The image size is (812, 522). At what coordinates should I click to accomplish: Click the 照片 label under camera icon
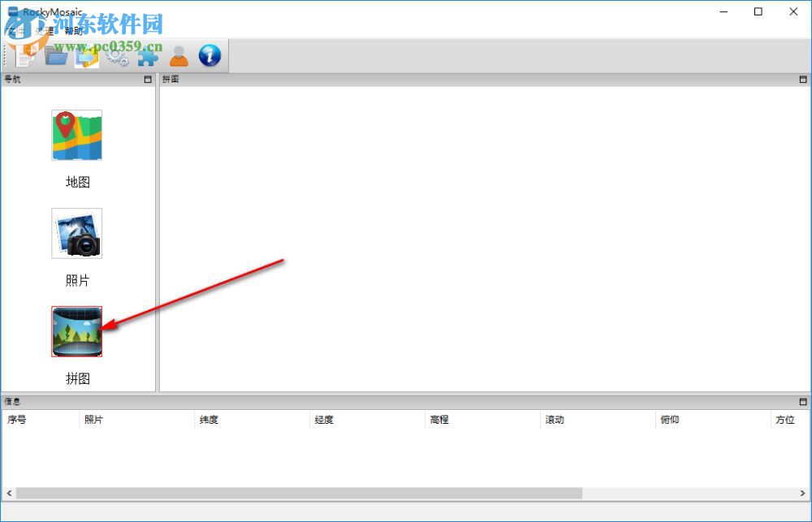(78, 280)
